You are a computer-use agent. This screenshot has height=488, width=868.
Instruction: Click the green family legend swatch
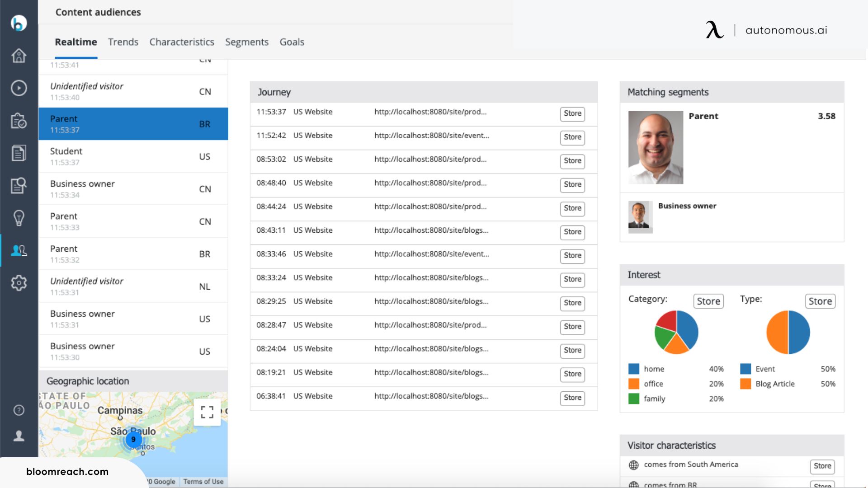coord(634,399)
